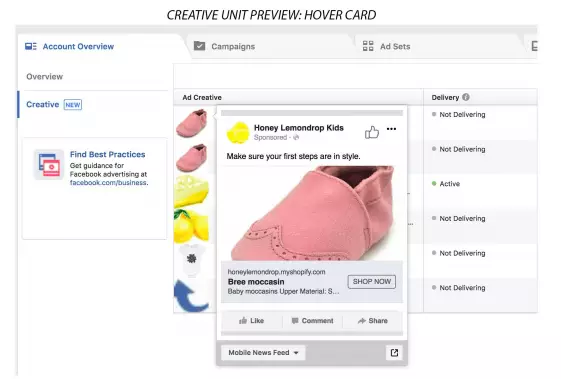Screen dimensions: 561x379
Task: Click the Ad Creative column header
Action: pyautogui.click(x=202, y=97)
